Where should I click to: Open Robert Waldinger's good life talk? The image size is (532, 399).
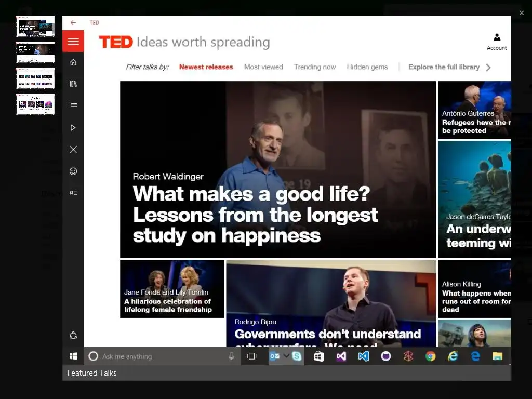(278, 170)
